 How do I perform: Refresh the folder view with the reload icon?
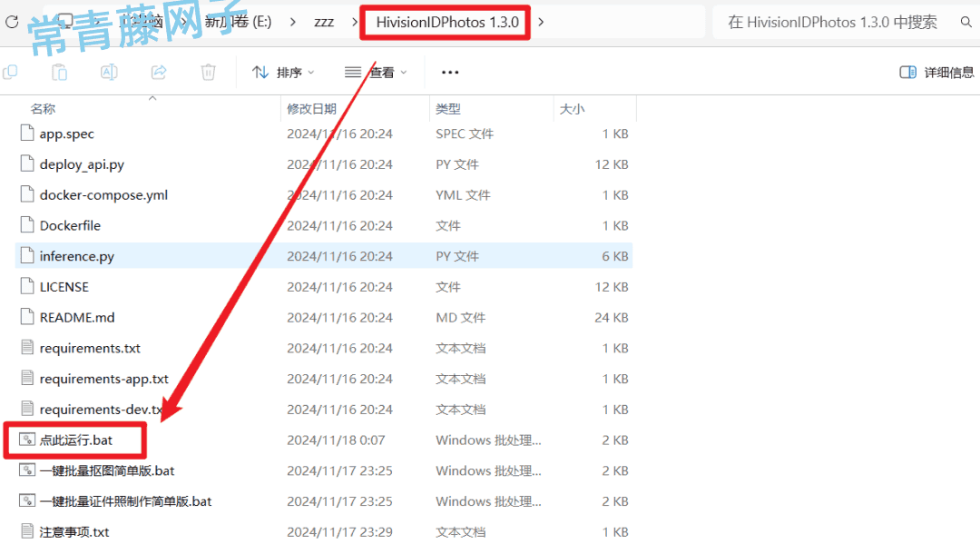[12, 23]
